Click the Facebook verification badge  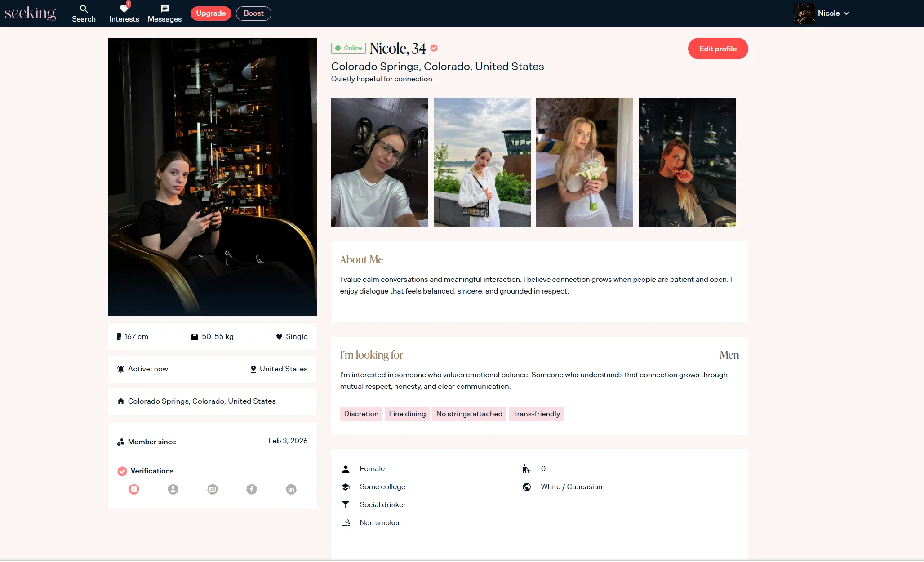click(x=252, y=489)
